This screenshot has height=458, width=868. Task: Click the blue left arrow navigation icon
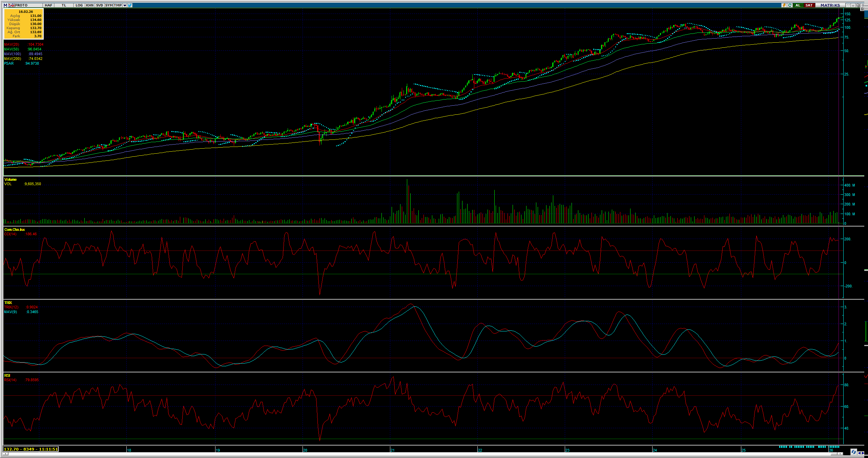tap(860, 453)
